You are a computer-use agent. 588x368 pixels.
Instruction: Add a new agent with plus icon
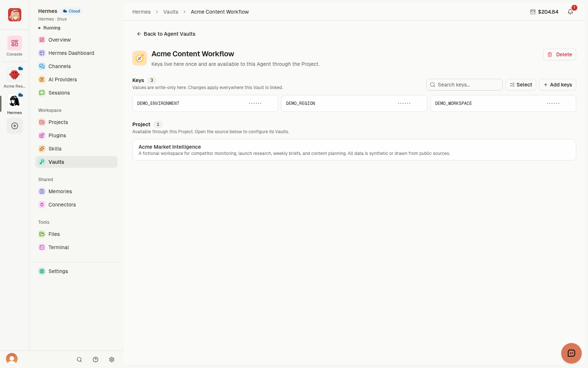coord(15,126)
